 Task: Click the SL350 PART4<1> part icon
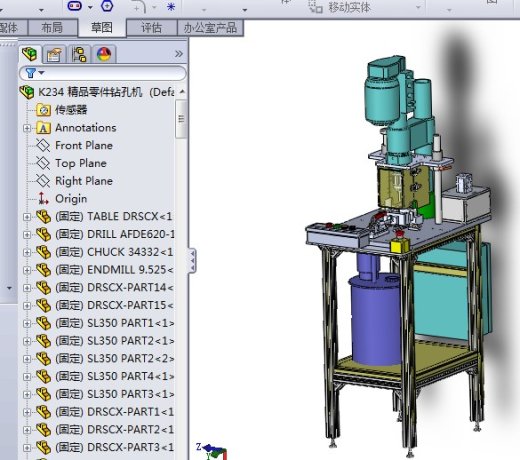43,376
